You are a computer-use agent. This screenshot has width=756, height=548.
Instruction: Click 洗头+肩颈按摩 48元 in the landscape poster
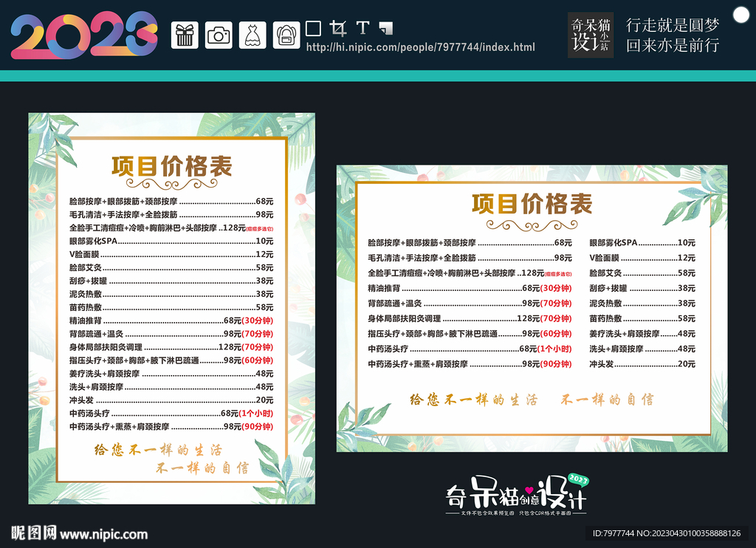click(x=642, y=349)
